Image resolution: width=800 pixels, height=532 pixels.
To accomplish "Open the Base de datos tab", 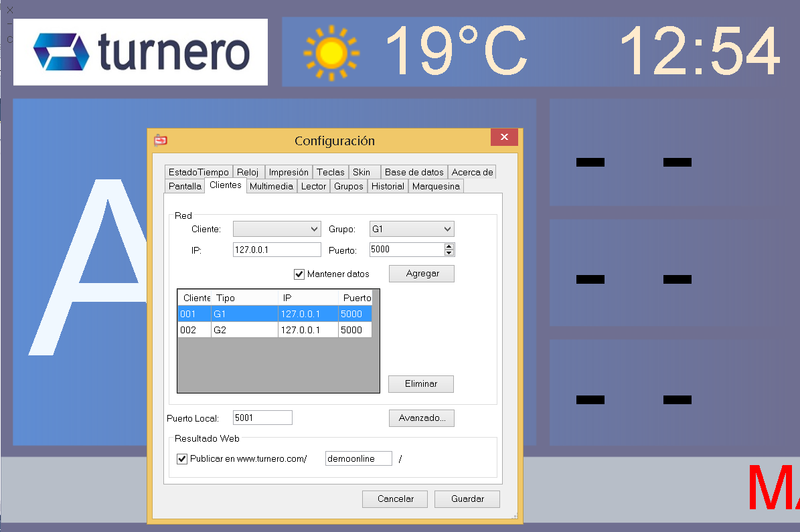I will [x=414, y=172].
